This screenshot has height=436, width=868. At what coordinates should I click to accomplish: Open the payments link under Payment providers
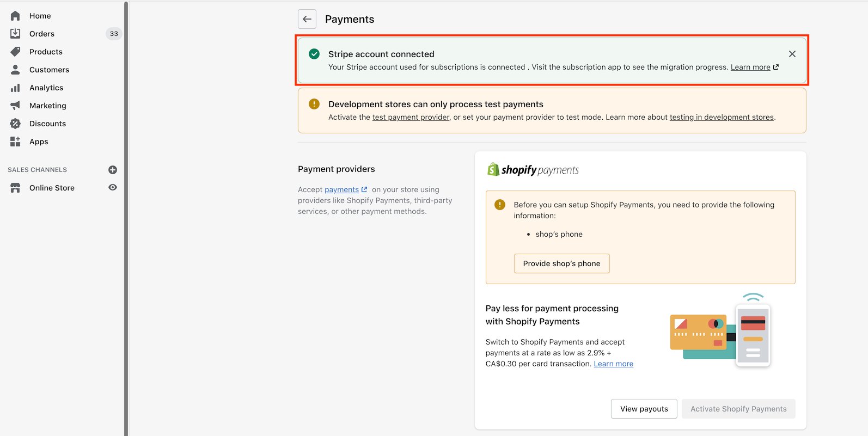pos(341,189)
